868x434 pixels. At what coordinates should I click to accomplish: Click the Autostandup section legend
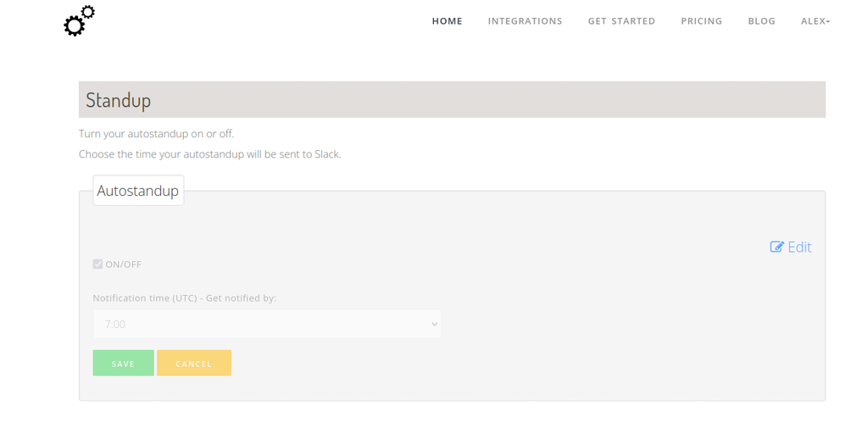coord(138,191)
